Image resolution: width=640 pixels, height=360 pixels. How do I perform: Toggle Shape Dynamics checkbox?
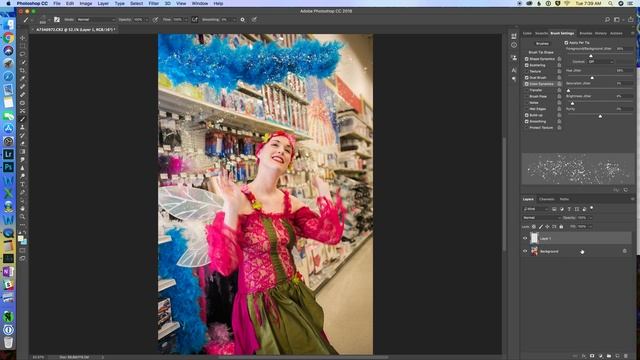tap(527, 59)
